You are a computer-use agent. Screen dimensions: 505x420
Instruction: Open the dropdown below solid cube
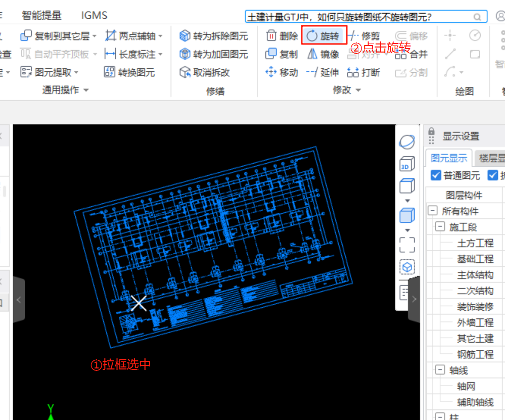pos(407,230)
